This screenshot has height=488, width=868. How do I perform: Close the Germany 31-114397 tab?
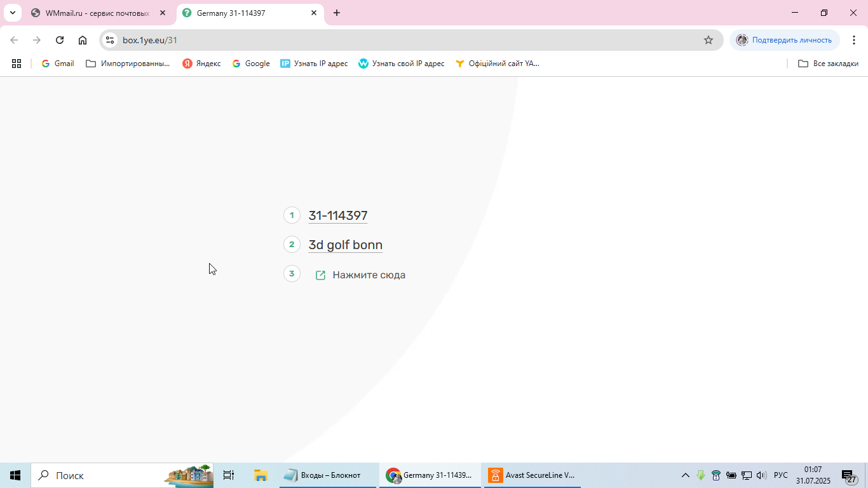pyautogui.click(x=314, y=13)
